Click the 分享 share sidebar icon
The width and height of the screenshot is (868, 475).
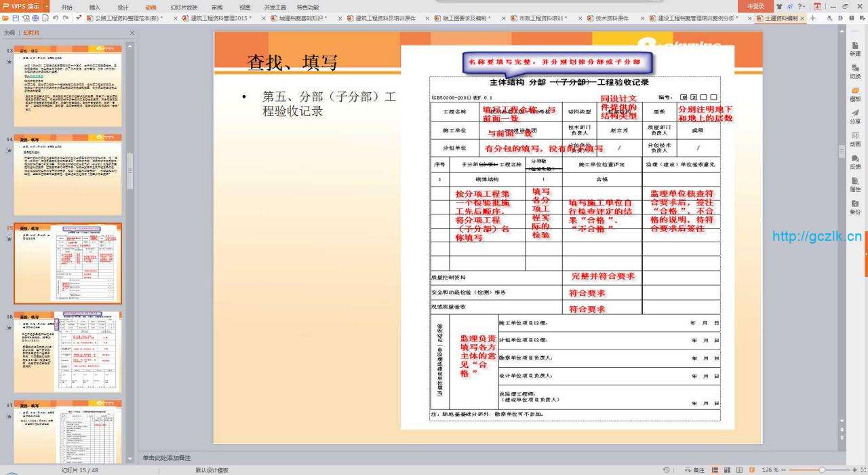click(x=854, y=117)
